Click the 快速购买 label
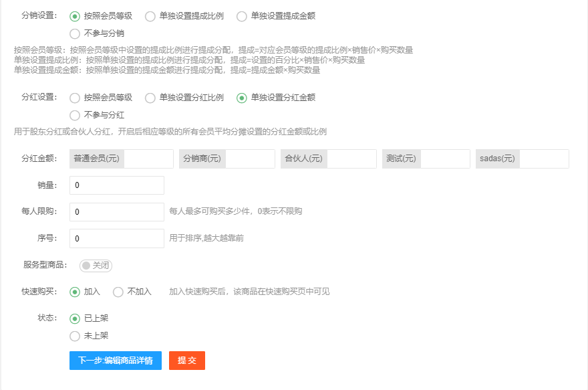Image resolution: width=588 pixels, height=390 pixels. pos(39,292)
